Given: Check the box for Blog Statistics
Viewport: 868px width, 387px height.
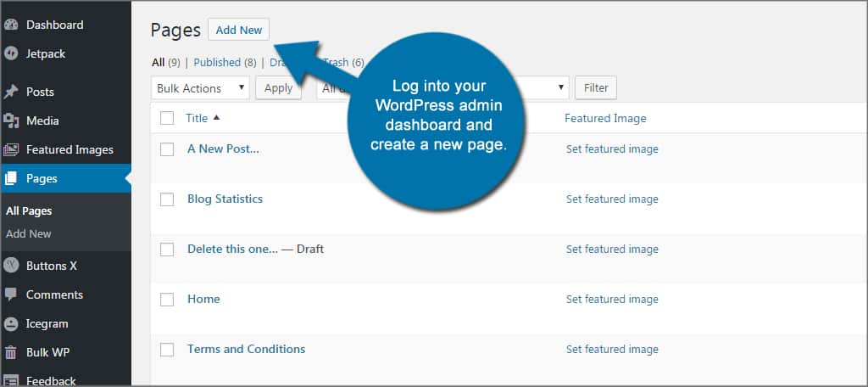Looking at the screenshot, I should click(x=167, y=199).
